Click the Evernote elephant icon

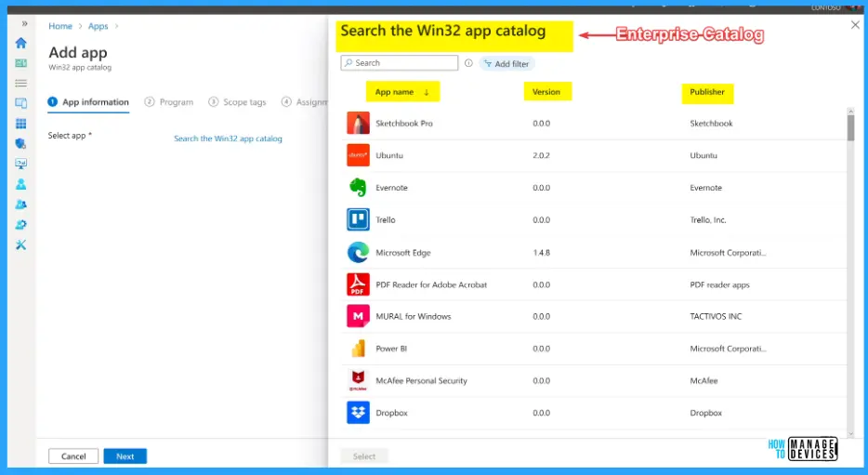point(358,188)
